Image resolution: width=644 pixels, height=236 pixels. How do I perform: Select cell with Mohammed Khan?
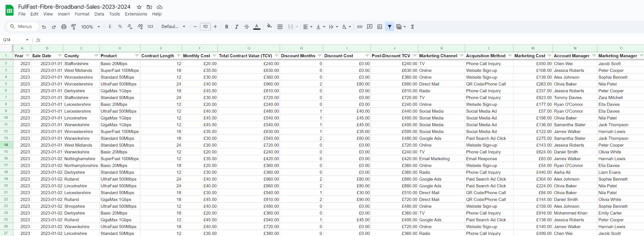[x=575, y=213]
